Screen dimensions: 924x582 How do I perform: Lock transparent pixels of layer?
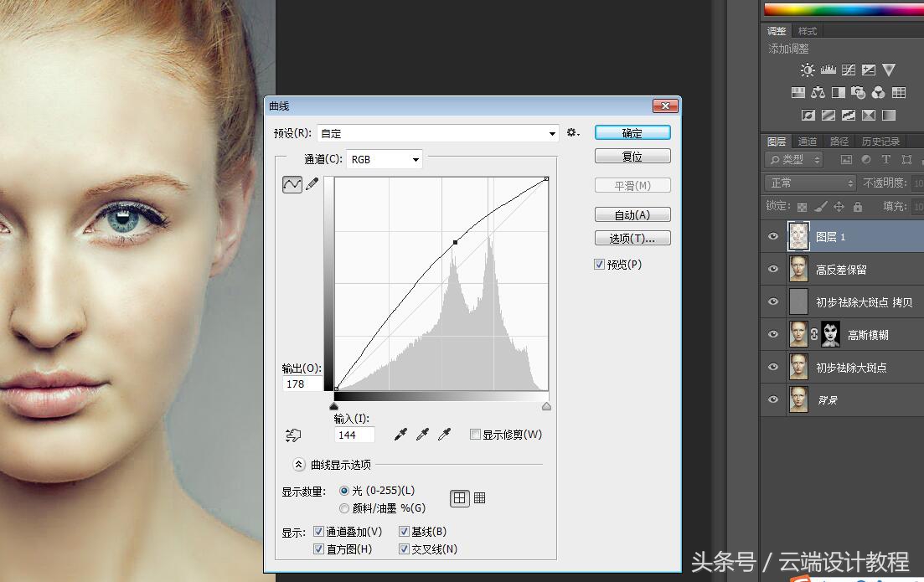click(802, 207)
